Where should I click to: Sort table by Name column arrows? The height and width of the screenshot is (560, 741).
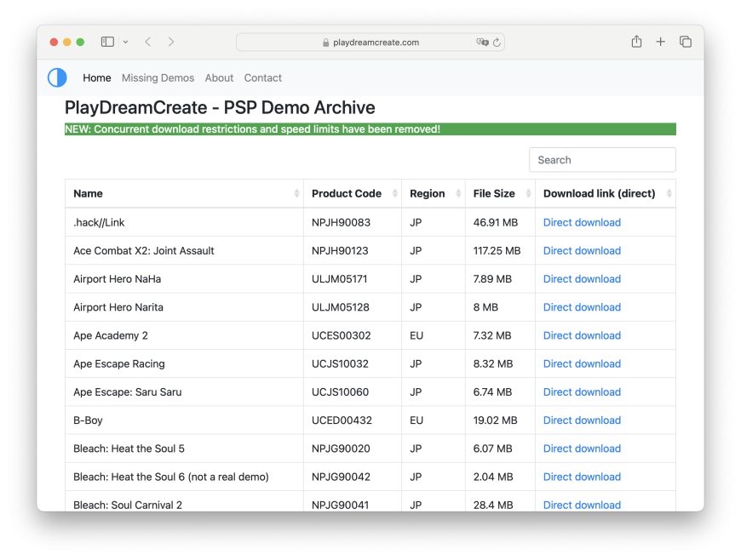296,193
